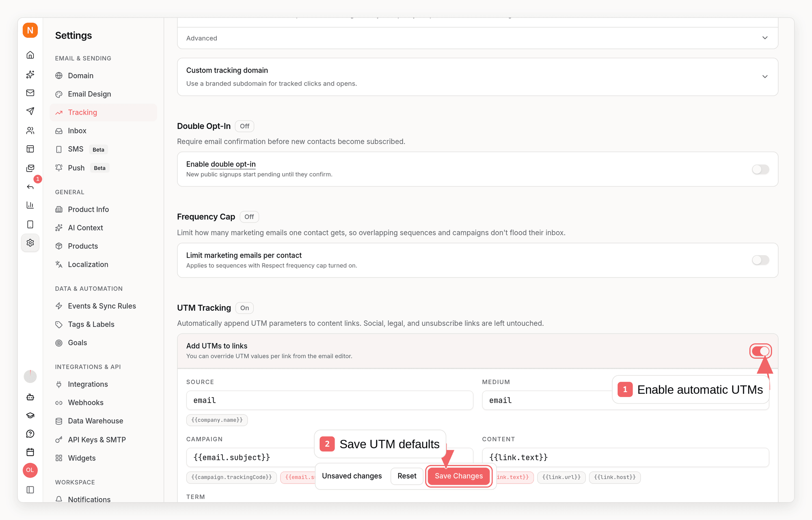Go to Email Design settings

click(104, 94)
